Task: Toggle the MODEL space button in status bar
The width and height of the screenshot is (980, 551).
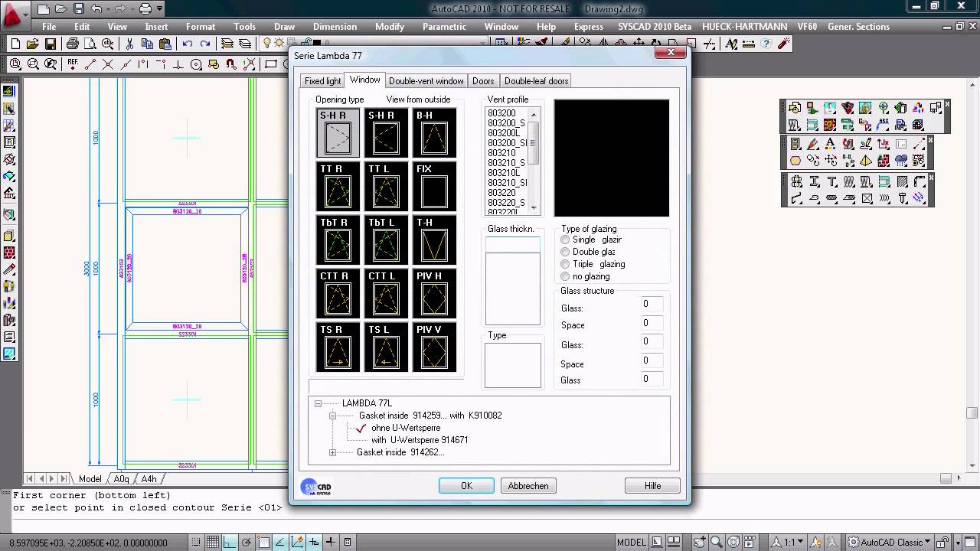Action: click(x=631, y=543)
